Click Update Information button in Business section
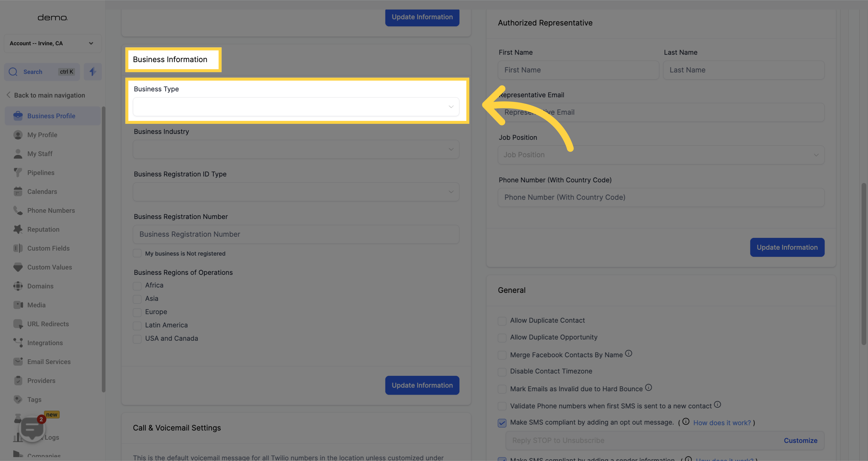 pos(422,385)
